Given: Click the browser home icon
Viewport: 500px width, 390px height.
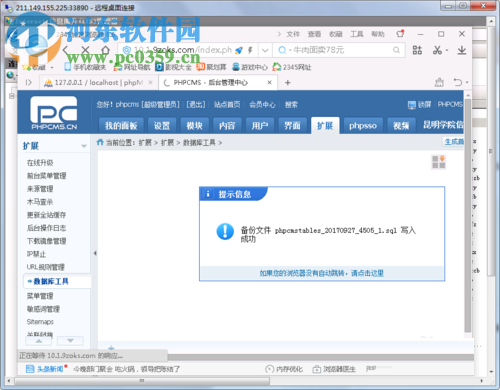Looking at the screenshot, I should coord(105,50).
